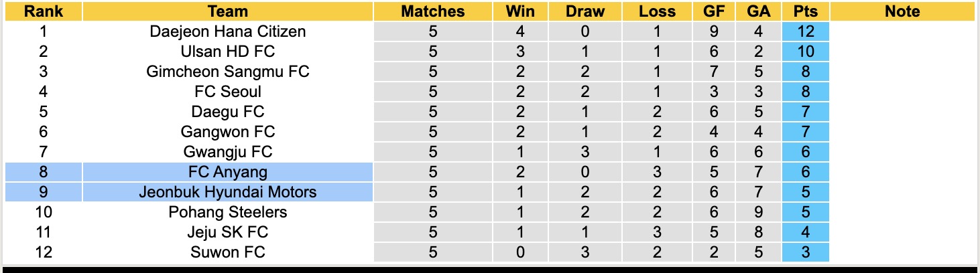The width and height of the screenshot is (980, 273).
Task: Open the Jeonbuk Hyundai Motors team name
Action: 228,192
